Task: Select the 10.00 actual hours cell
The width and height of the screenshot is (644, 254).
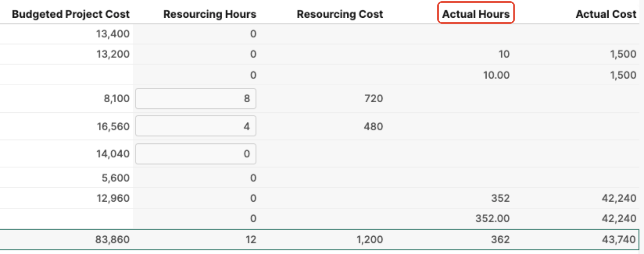Action: point(496,75)
